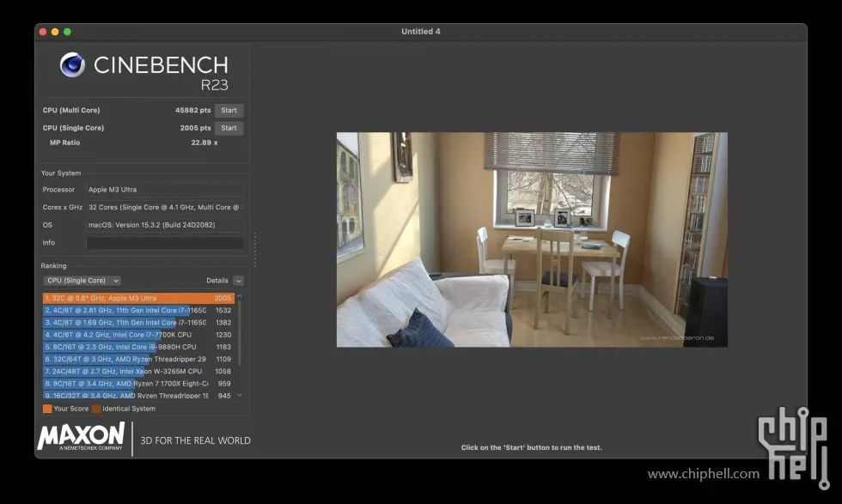Select the Cores x GHz field

tap(165, 208)
